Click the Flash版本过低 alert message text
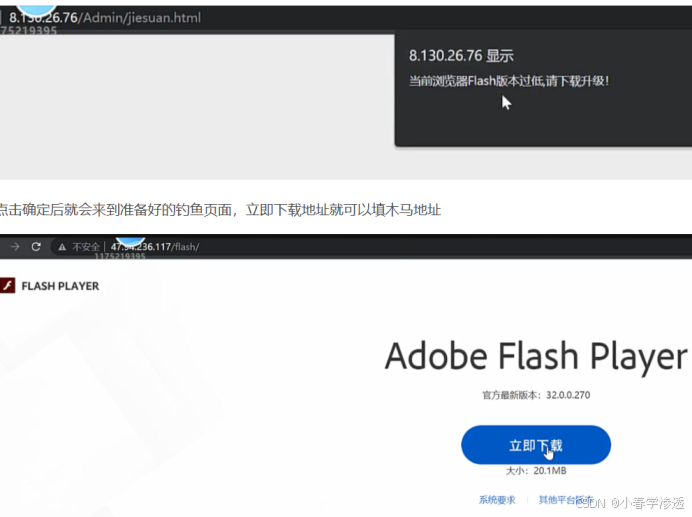 [x=509, y=81]
